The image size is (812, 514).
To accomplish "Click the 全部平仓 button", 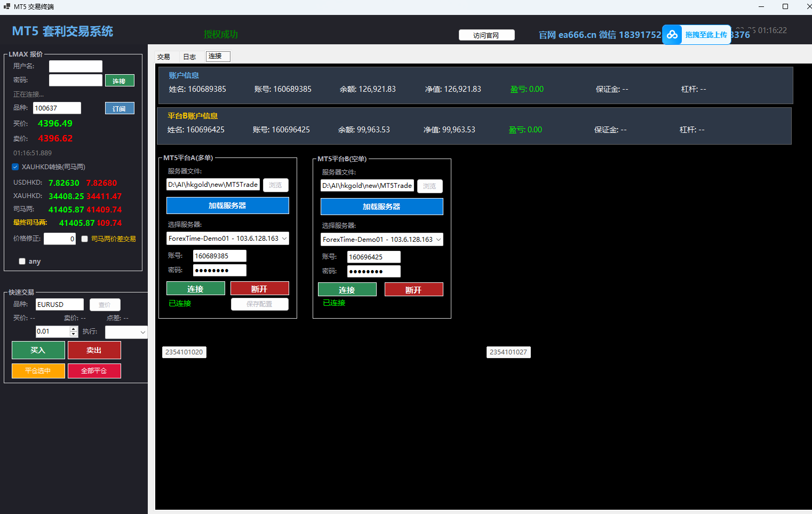I will [94, 371].
